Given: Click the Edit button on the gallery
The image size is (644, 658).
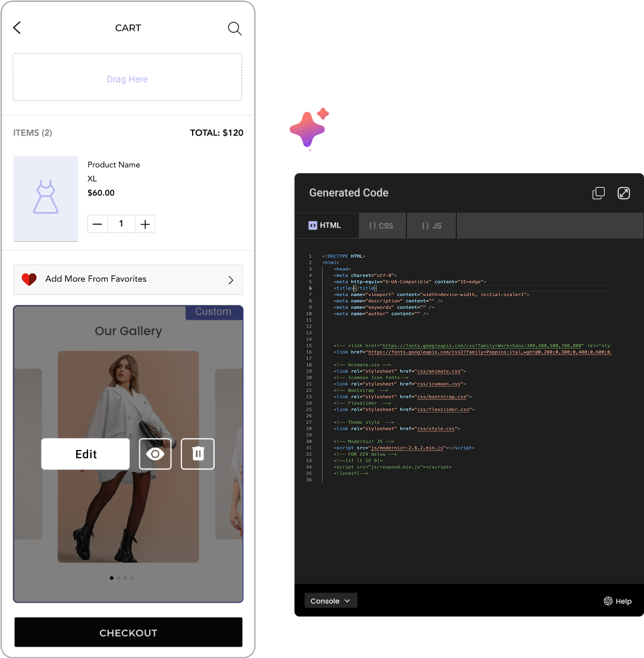Looking at the screenshot, I should coord(85,454).
